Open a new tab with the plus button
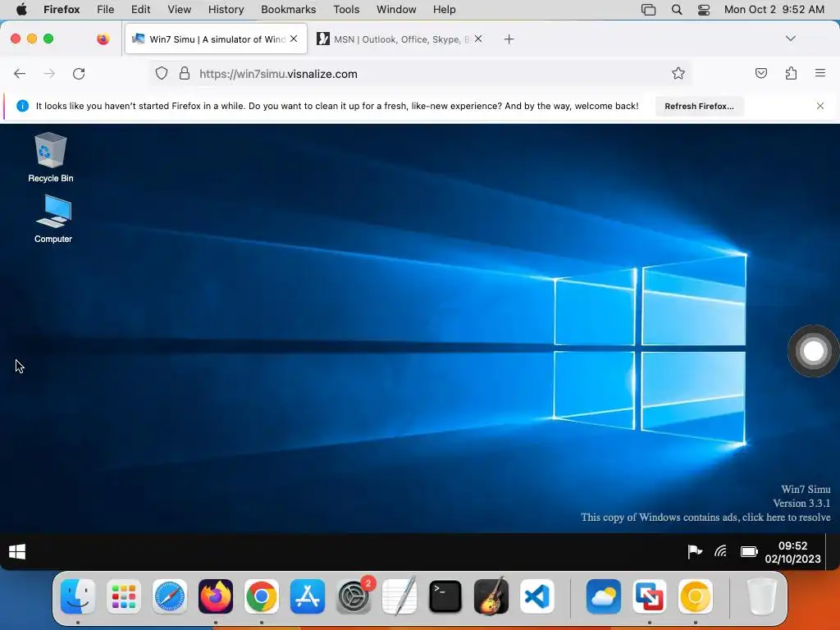Viewport: 840px width, 630px height. (509, 39)
